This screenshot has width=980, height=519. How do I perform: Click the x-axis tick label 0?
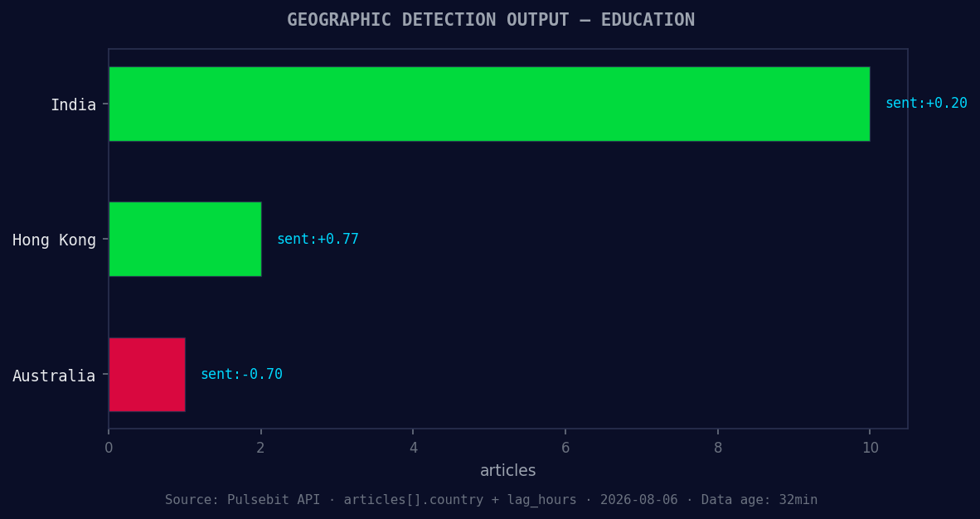click(x=109, y=448)
